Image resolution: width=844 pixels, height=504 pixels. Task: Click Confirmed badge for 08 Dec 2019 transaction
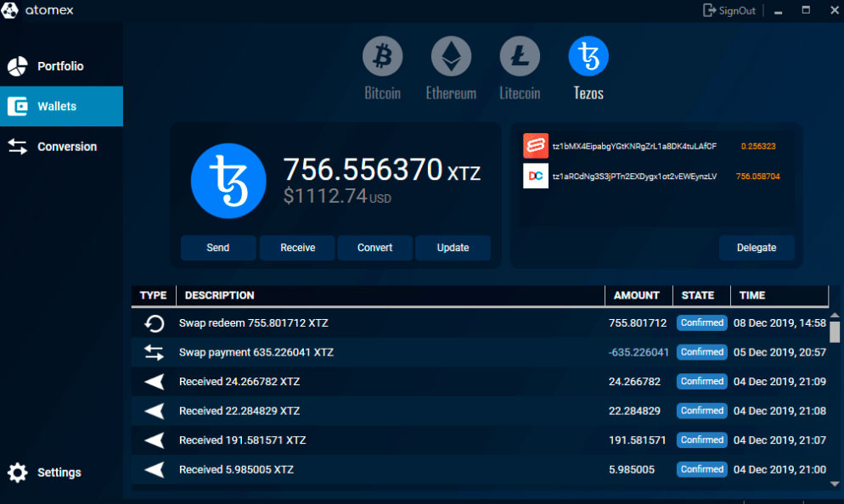(702, 322)
